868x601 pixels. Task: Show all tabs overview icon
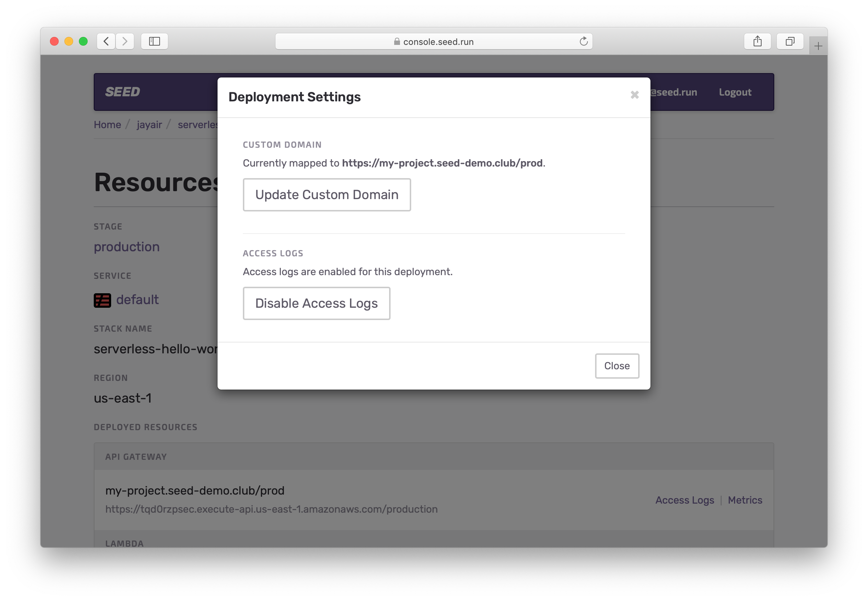tap(790, 41)
